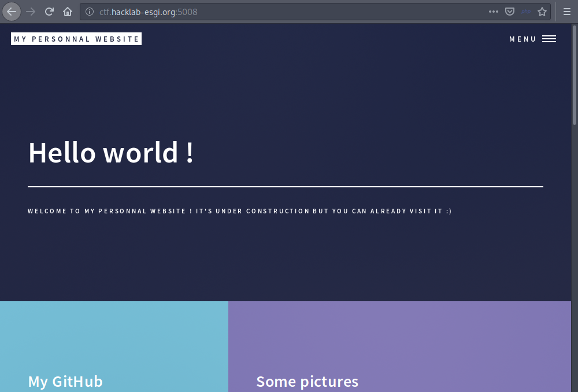
Task: Click the white divider line below heading
Action: [x=286, y=187]
